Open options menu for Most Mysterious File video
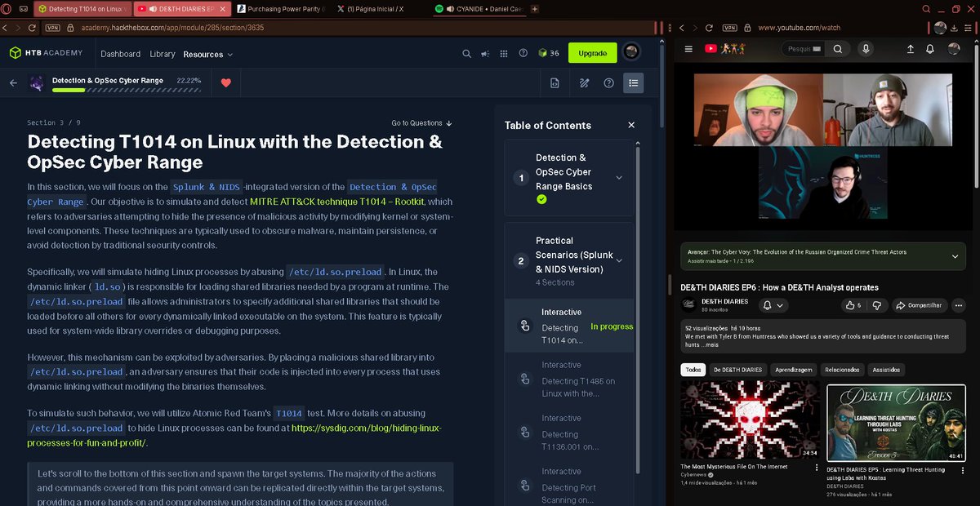This screenshot has height=506, width=980. click(816, 468)
